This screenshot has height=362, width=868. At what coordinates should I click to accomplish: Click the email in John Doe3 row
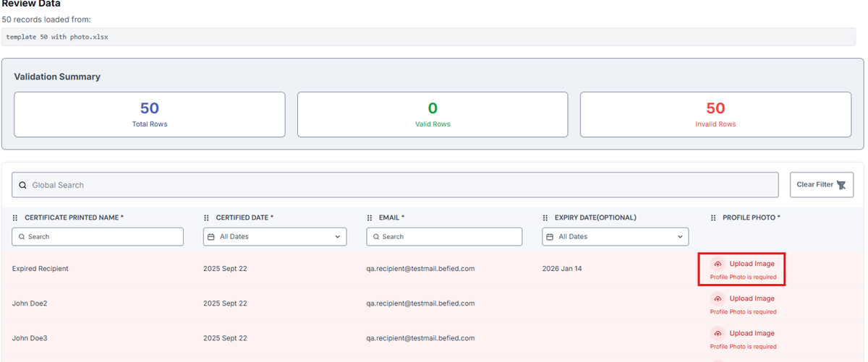pos(420,338)
